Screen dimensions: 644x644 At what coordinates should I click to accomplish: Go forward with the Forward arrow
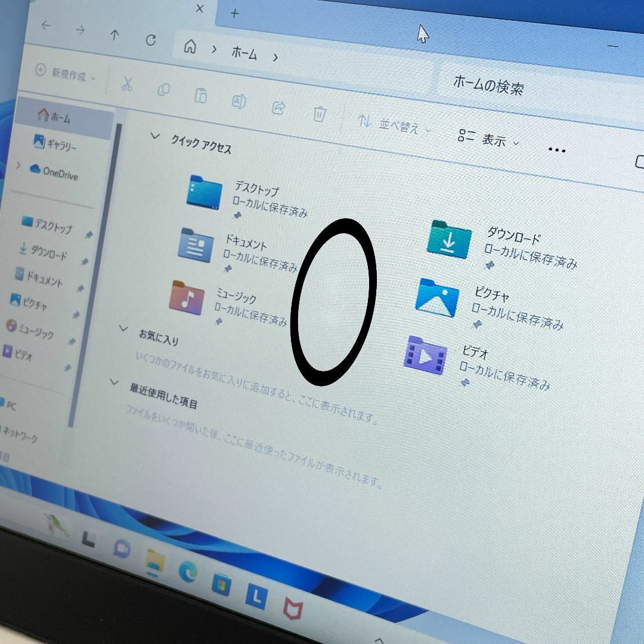pyautogui.click(x=80, y=30)
